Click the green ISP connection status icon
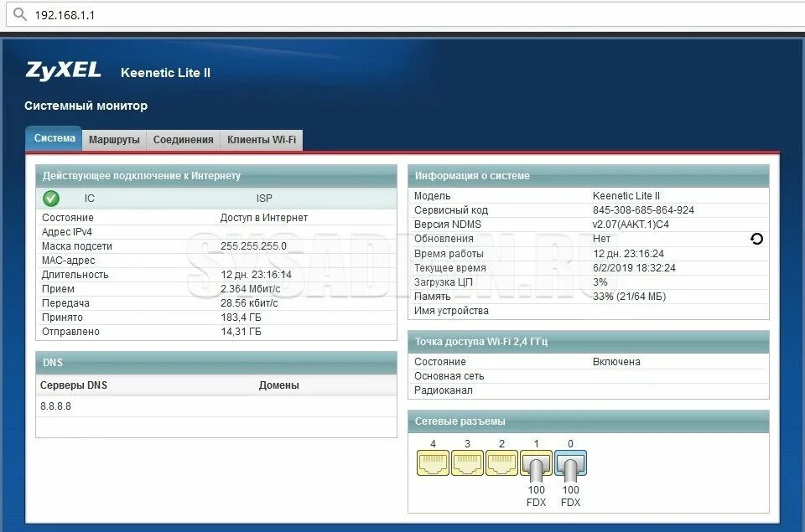 pyautogui.click(x=49, y=199)
